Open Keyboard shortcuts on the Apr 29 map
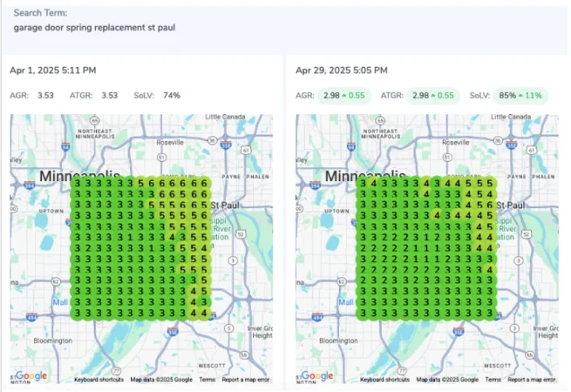The image size is (571, 392). (385, 379)
